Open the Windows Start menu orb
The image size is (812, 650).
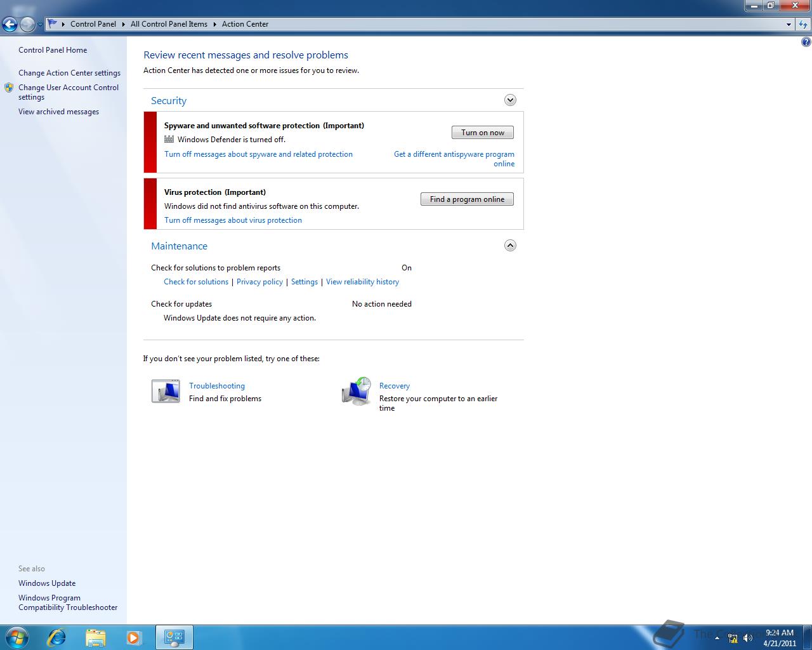pyautogui.click(x=17, y=637)
